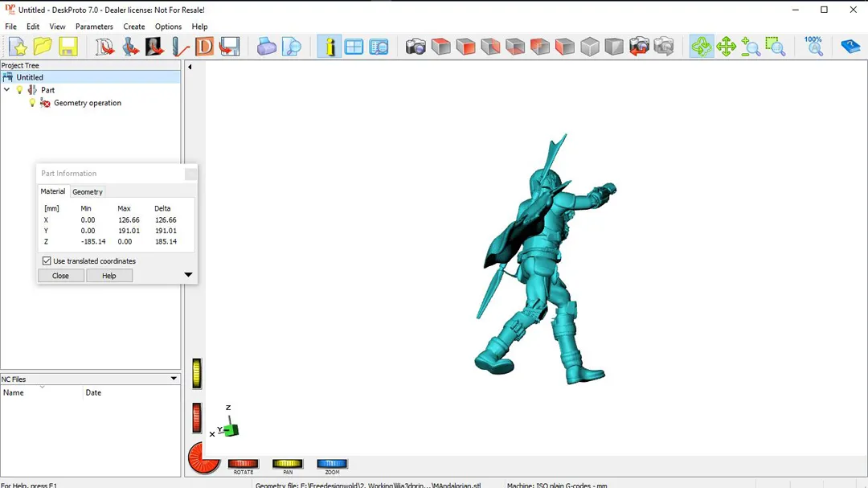This screenshot has height=488, width=868.
Task: Click the Print icon in toolbar
Action: click(x=266, y=47)
